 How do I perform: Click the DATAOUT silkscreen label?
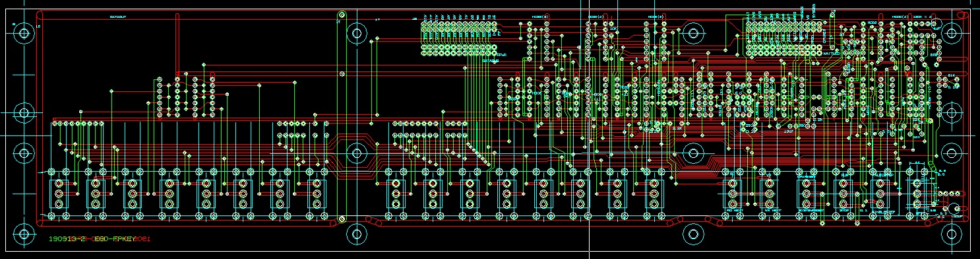[x=119, y=17]
